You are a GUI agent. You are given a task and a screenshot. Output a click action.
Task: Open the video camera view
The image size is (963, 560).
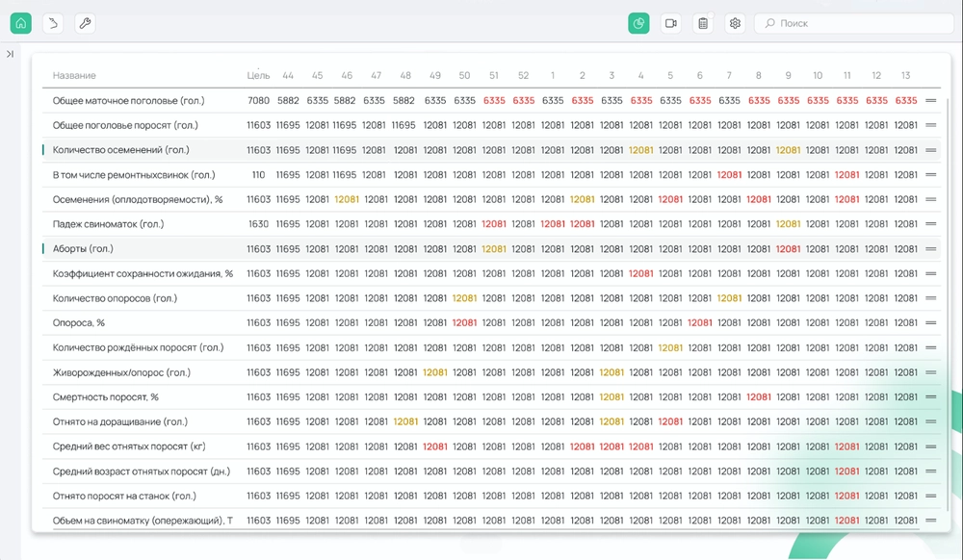pos(671,23)
